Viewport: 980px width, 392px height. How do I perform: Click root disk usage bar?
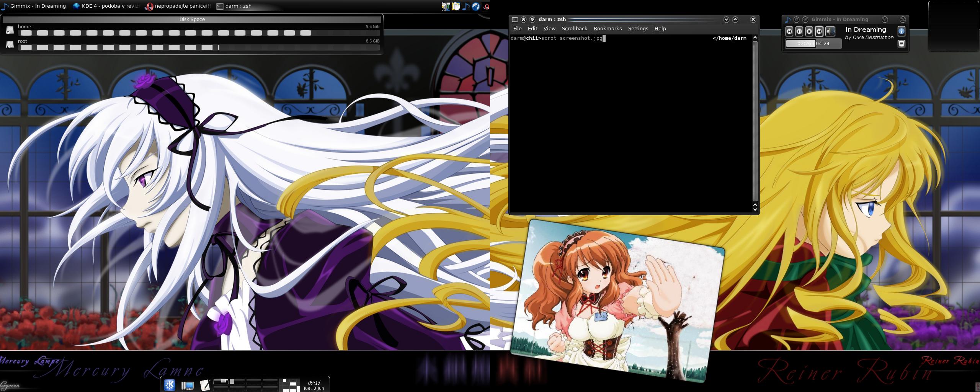tap(199, 47)
